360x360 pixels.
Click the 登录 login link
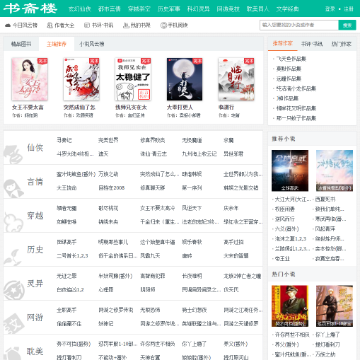330,9
